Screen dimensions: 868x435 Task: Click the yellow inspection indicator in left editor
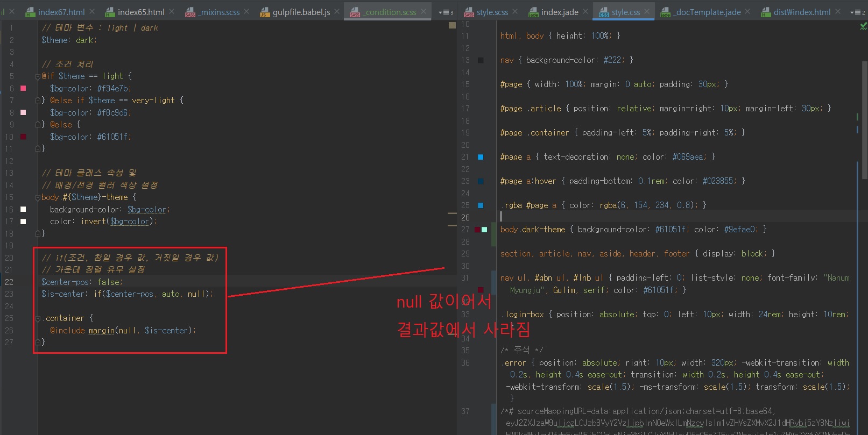(452, 25)
